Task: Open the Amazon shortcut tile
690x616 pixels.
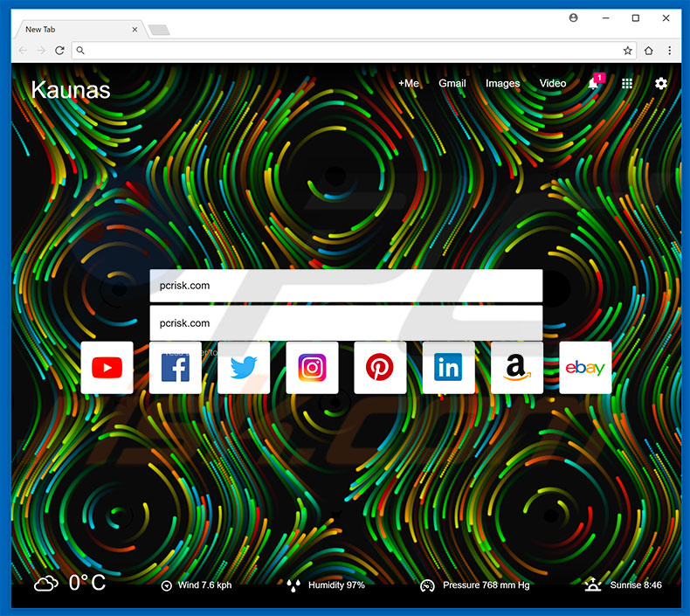Action: pyautogui.click(x=517, y=368)
